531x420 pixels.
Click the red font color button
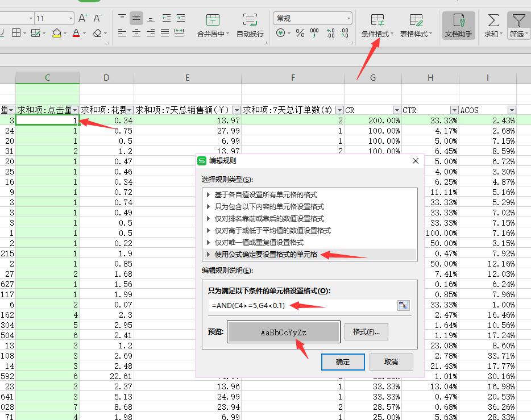76,34
